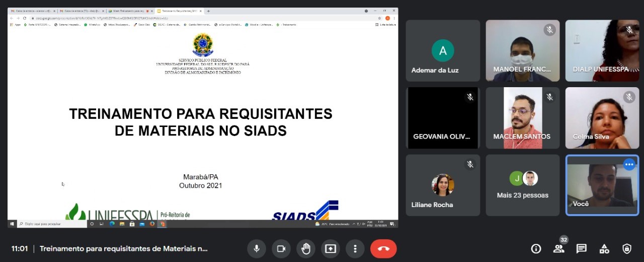Open File Explorer from shared taskbar
Viewport: 644px width, 262px height.
click(x=122, y=224)
